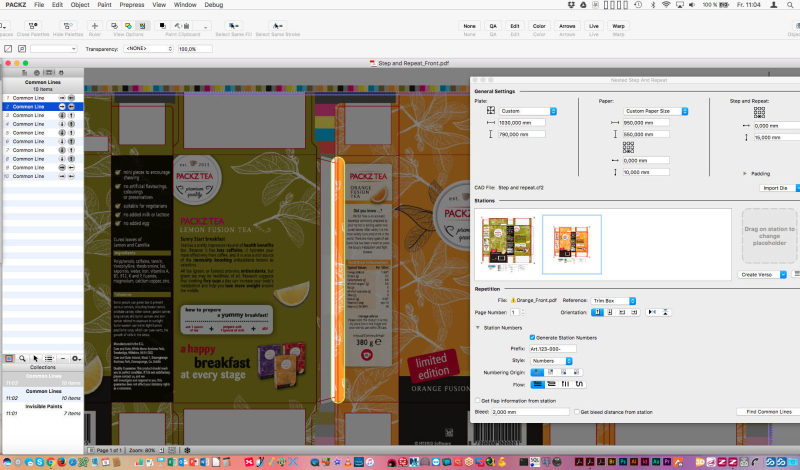Toggle the Ruler toolbar icon
This screenshot has width=800, height=470.
point(94,26)
